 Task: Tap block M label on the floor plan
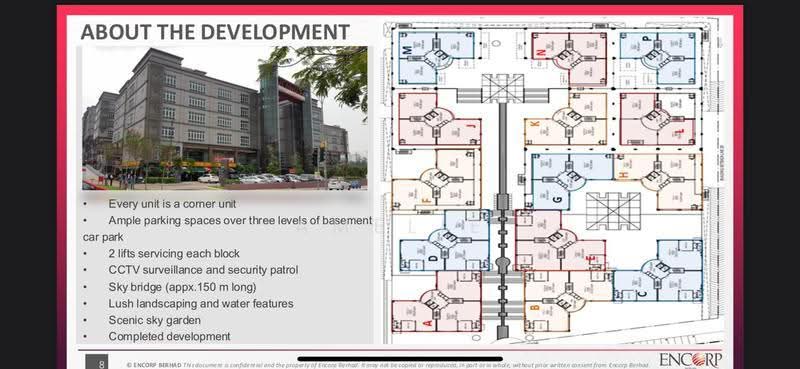coord(407,50)
